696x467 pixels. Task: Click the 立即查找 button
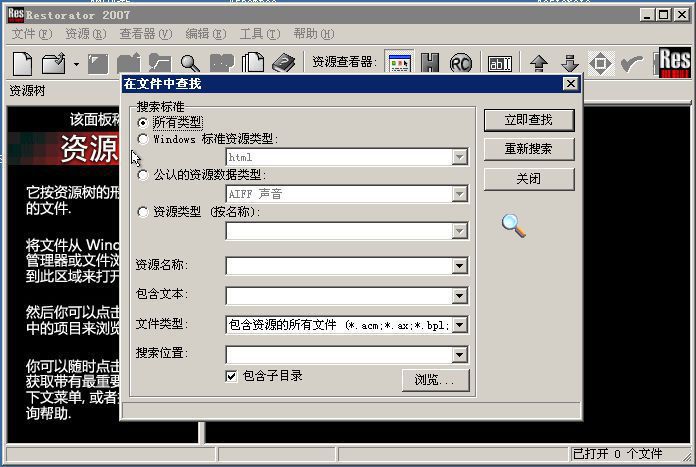coord(529,120)
